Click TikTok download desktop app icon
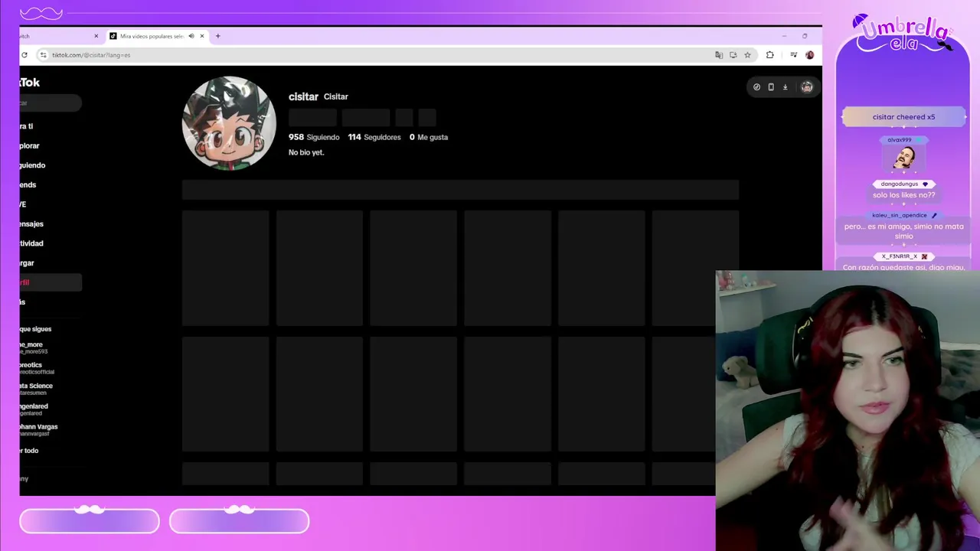 [785, 87]
